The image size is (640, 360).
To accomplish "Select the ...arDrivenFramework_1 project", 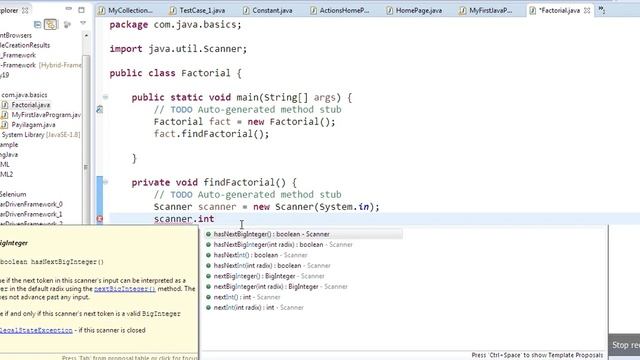I will click(31, 214).
